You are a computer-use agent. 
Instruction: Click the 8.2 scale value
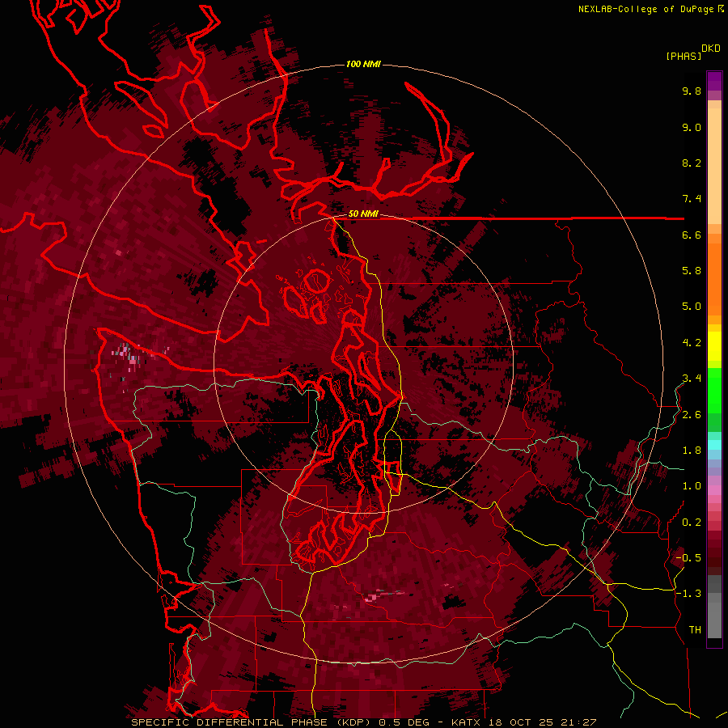point(692,163)
